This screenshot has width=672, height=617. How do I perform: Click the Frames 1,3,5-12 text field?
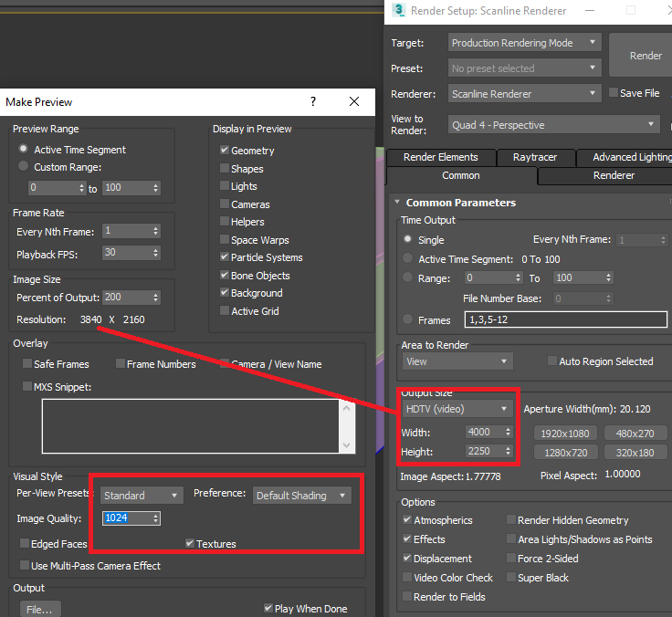(566, 319)
